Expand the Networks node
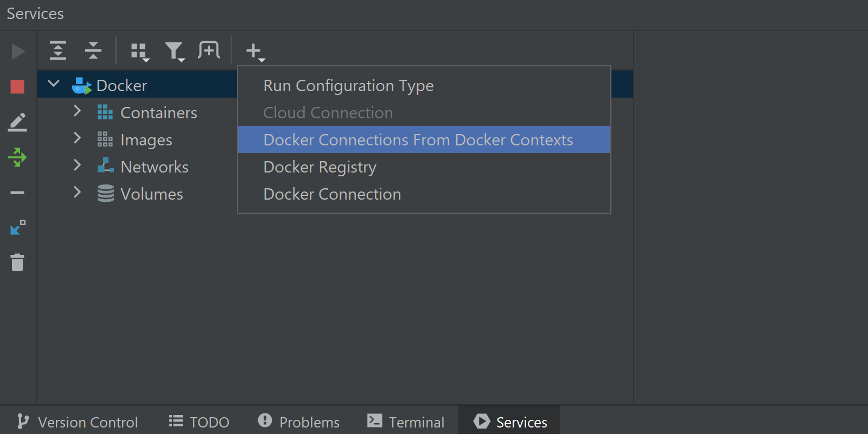 pyautogui.click(x=77, y=165)
